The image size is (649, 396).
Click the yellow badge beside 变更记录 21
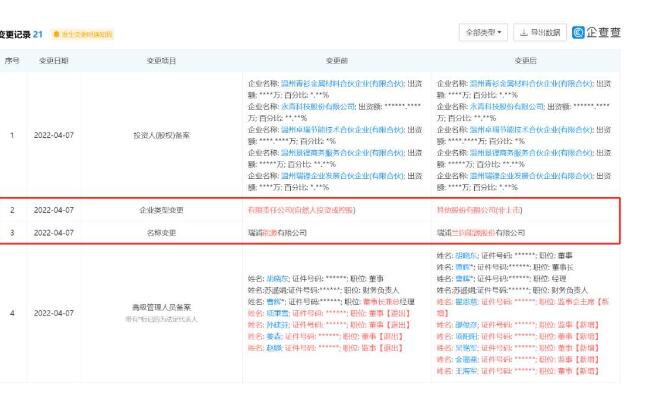pos(83,34)
